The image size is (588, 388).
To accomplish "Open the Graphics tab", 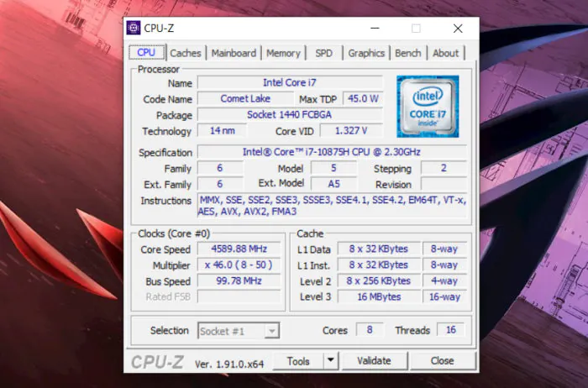I will pyautogui.click(x=366, y=53).
